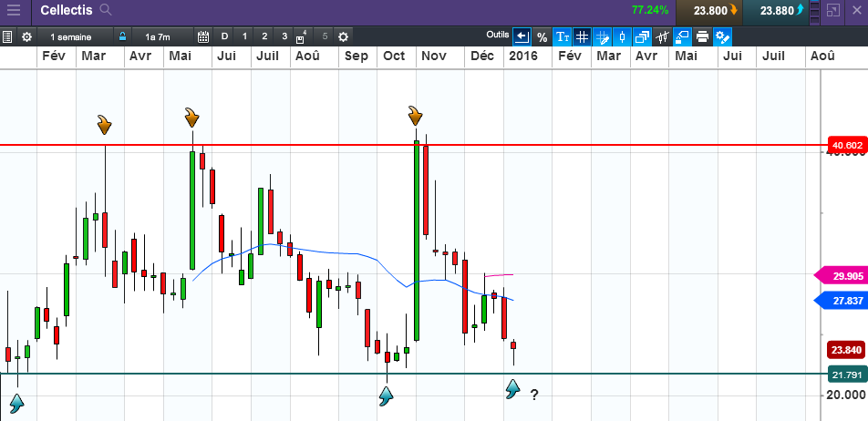
Task: Click the sell price 23.800 button
Action: click(709, 10)
